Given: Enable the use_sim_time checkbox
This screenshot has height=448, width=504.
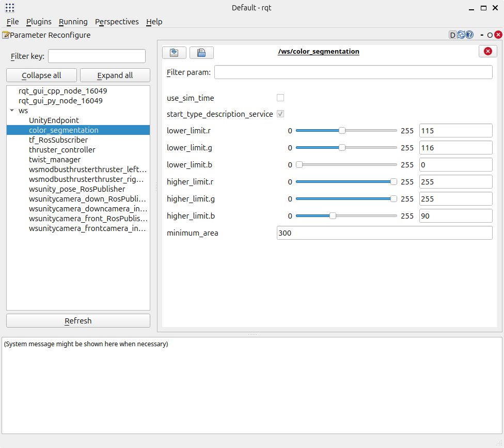Looking at the screenshot, I should pos(280,98).
